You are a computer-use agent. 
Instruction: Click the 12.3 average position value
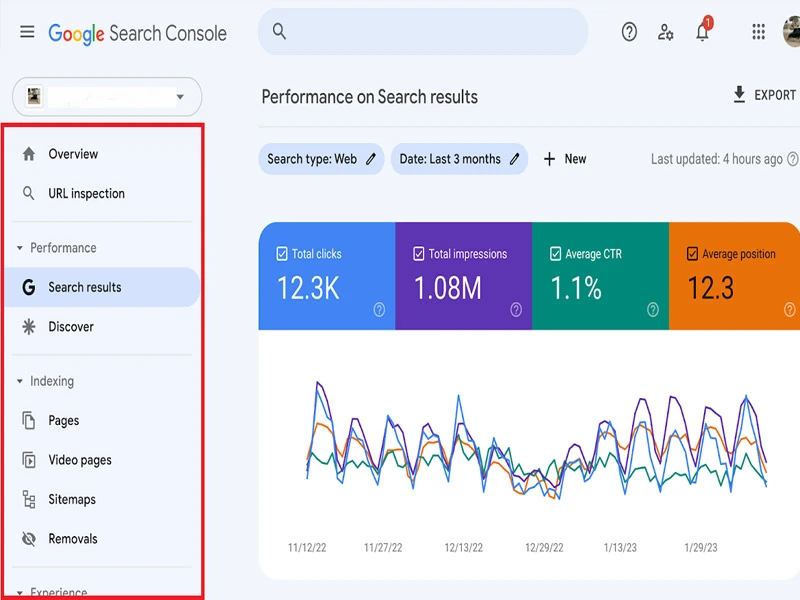coord(711,288)
